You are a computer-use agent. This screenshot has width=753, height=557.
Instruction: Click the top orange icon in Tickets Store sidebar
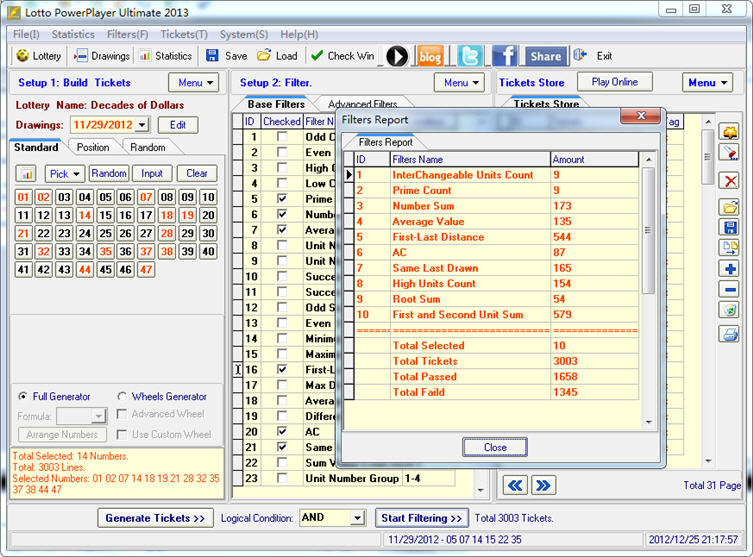pyautogui.click(x=730, y=132)
